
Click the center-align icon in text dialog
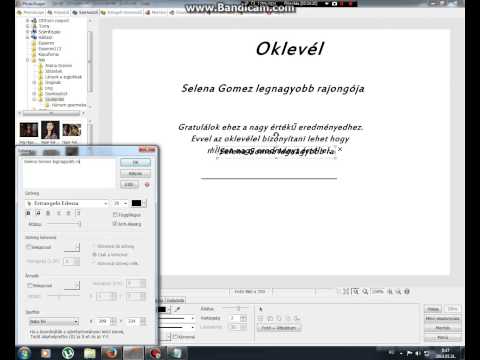(x=68, y=213)
